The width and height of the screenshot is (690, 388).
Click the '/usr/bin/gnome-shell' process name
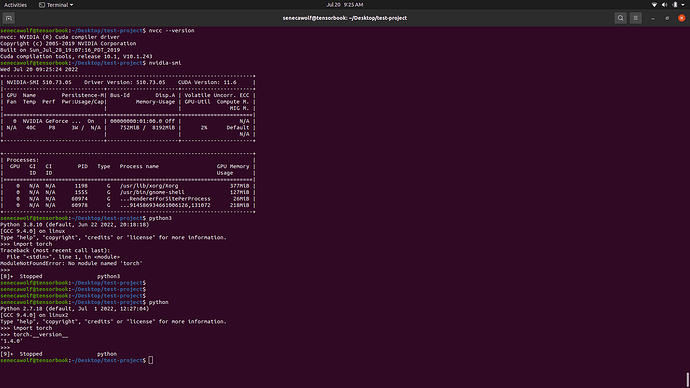152,192
